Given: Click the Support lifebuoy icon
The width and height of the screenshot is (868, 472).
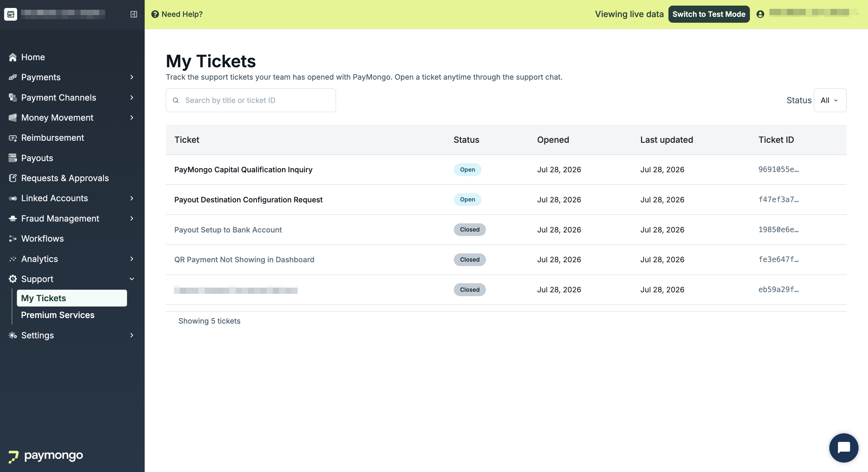Looking at the screenshot, I should point(13,279).
